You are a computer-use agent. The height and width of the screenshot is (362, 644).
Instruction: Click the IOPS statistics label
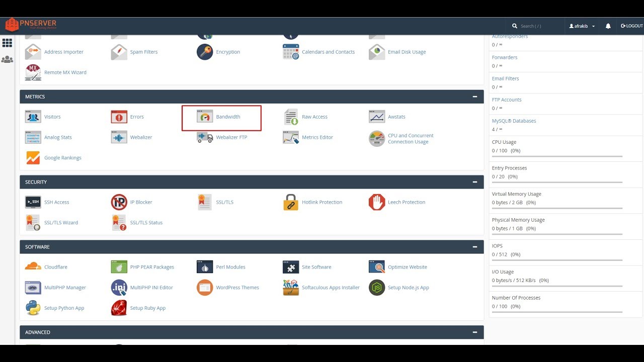tap(497, 246)
